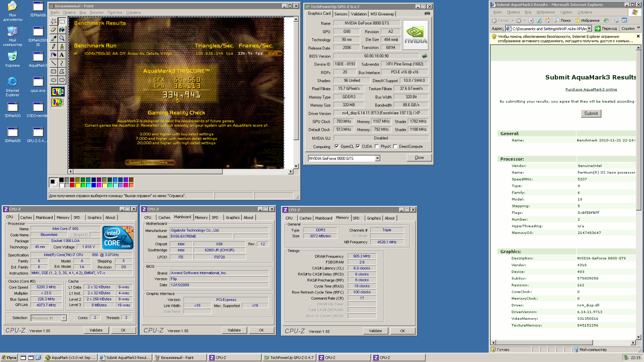Select the Pick Color eyedropper tool
Image resolution: width=644 pixels, height=362 pixels.
pos(54,38)
